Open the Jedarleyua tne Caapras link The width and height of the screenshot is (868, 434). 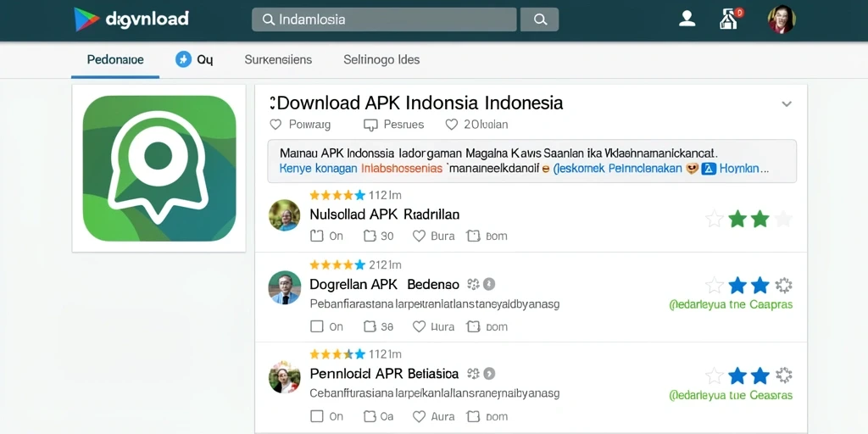click(731, 304)
